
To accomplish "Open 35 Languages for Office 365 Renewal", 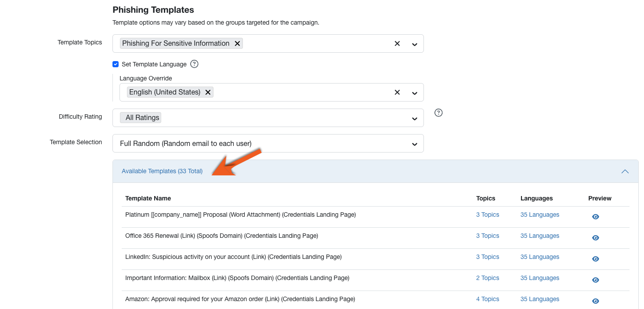I will tap(539, 236).
